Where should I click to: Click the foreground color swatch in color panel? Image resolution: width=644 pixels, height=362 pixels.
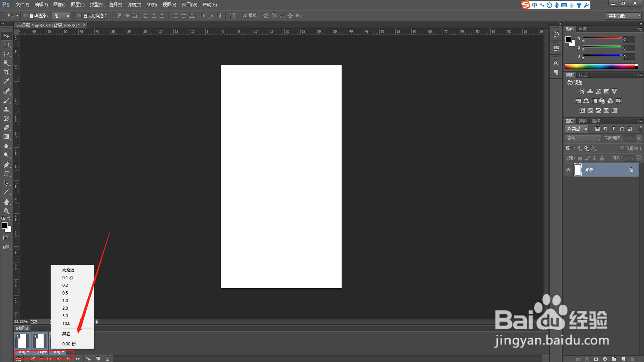(568, 39)
